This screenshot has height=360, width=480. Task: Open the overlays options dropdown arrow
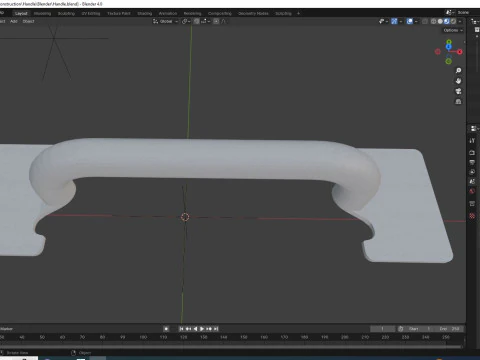click(x=416, y=21)
